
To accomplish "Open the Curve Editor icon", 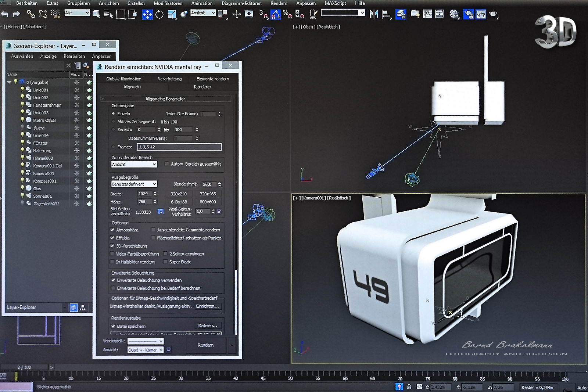I will click(427, 14).
